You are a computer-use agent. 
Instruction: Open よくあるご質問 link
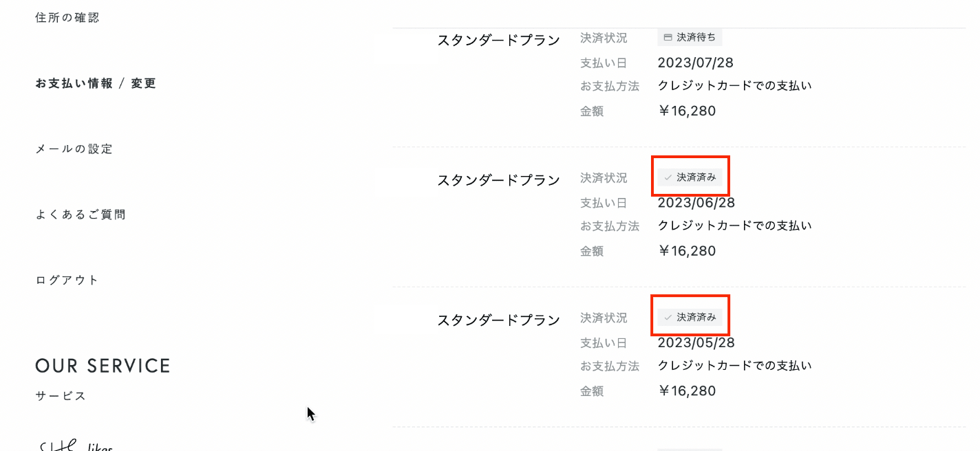point(81,214)
